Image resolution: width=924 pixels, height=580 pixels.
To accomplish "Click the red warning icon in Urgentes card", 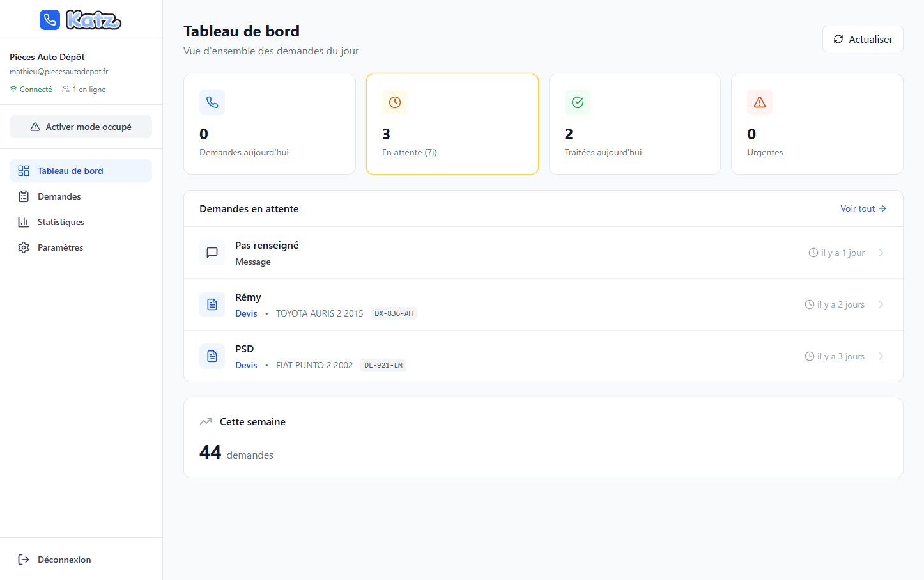I will coord(760,102).
